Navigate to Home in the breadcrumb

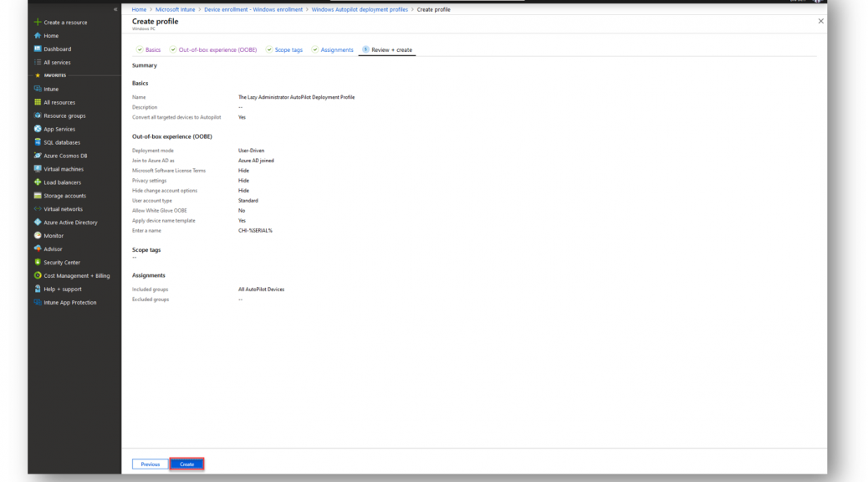pos(139,9)
